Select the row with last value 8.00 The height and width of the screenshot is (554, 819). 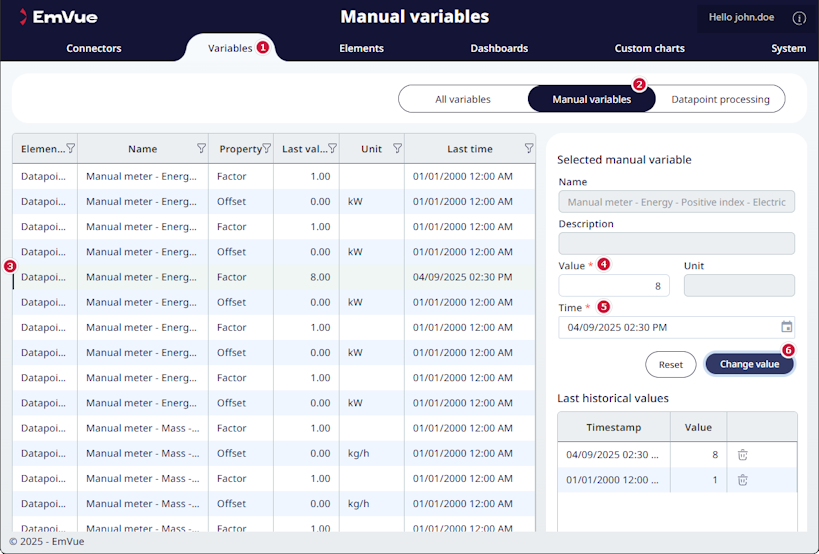[x=274, y=277]
